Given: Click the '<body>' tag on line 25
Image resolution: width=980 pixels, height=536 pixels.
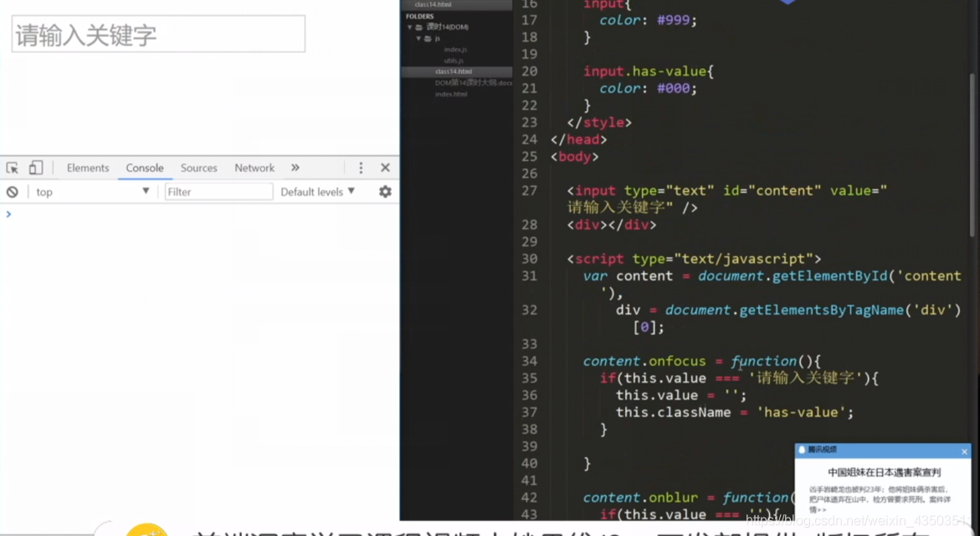Looking at the screenshot, I should click(x=574, y=157).
